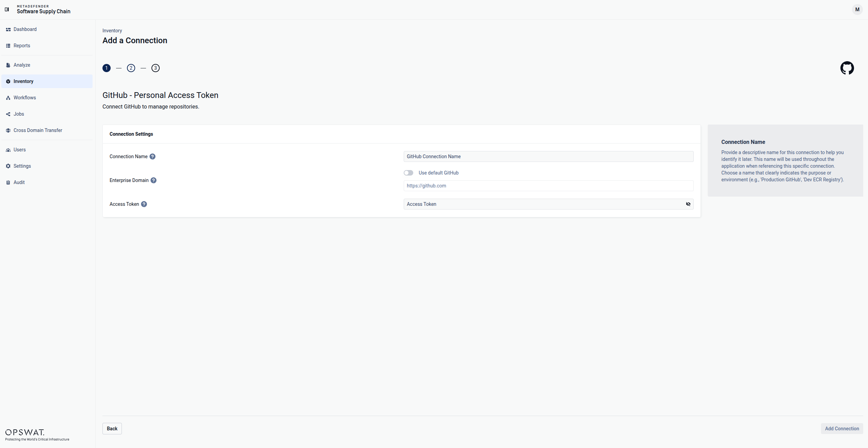
Task: Show help for Enterprise Domain field
Action: (154, 180)
